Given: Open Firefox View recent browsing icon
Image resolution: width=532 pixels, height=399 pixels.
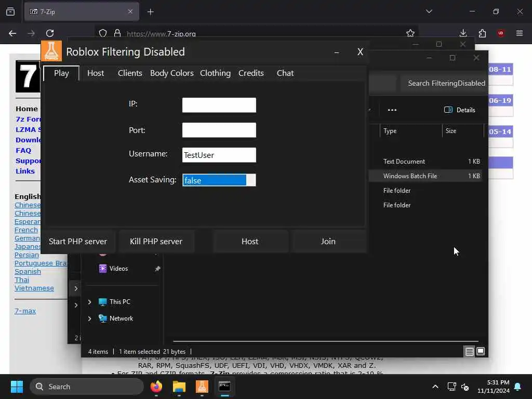Looking at the screenshot, I should [x=10, y=11].
